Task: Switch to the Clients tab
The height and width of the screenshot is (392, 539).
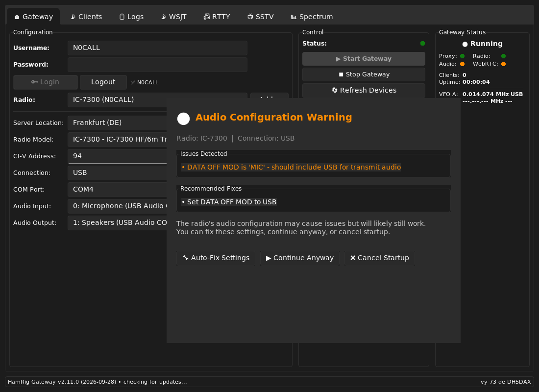Action: (86, 17)
